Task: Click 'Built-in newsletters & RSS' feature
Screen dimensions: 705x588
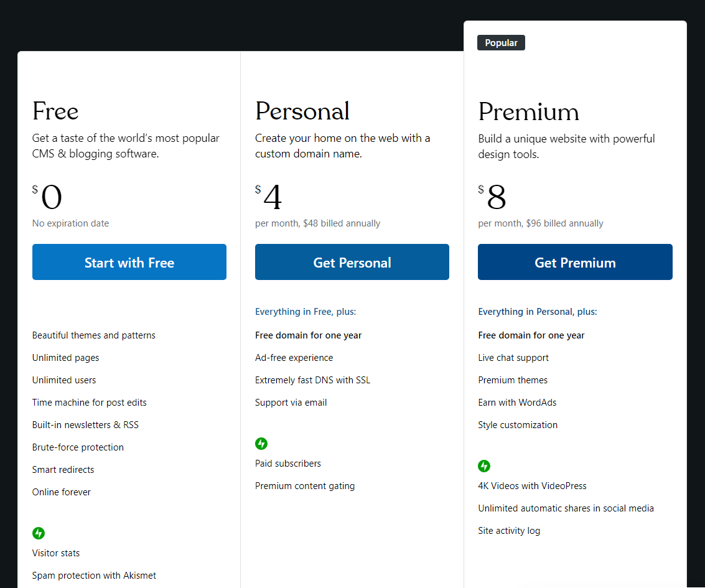Action: click(85, 425)
